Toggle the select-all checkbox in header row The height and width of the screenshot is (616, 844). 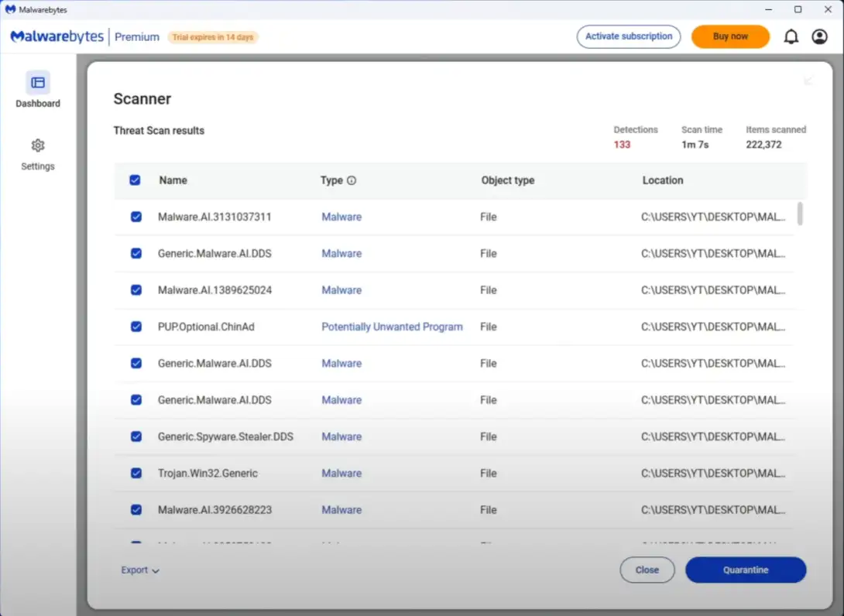click(x=136, y=180)
